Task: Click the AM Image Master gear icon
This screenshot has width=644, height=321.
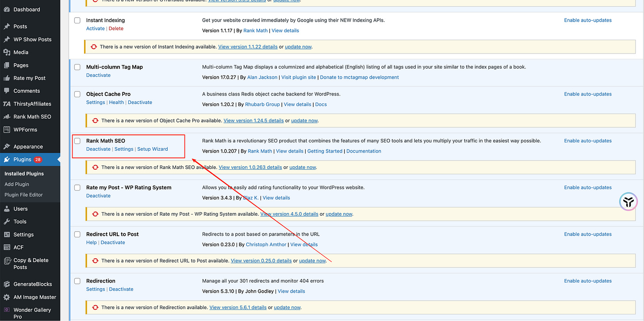Action: click(7, 297)
